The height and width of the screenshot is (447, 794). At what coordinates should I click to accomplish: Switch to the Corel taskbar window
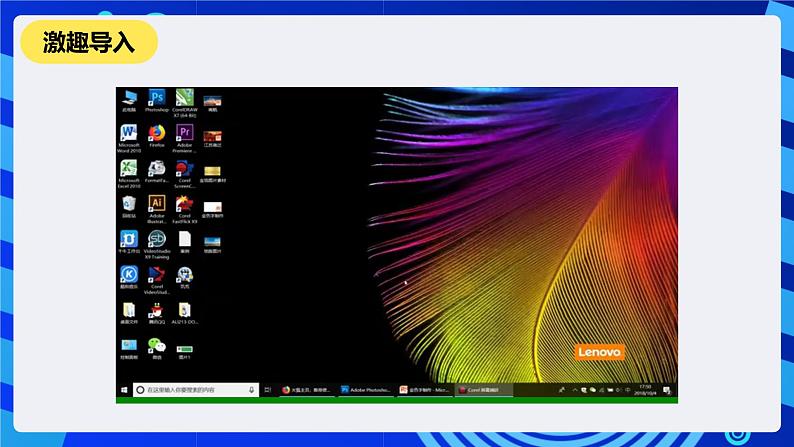[484, 390]
